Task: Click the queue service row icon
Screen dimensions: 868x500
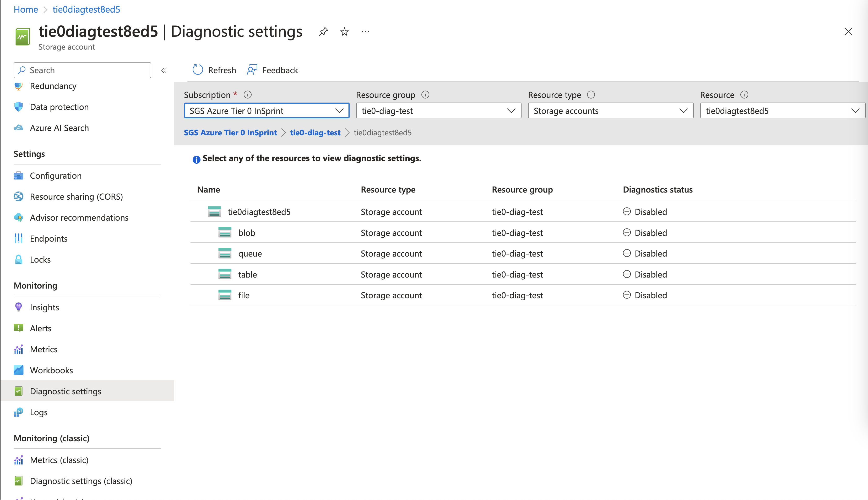Action: pos(225,253)
